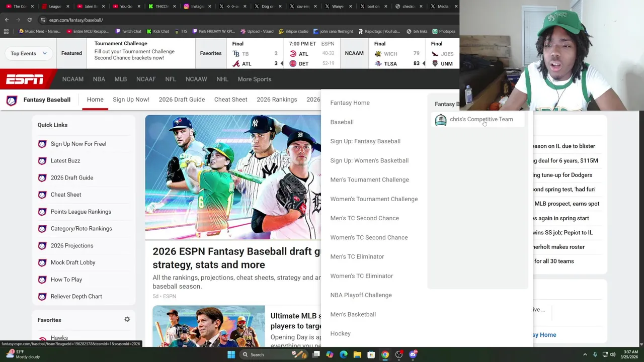Open the MLB nav menu
644x362 pixels.
(121, 79)
